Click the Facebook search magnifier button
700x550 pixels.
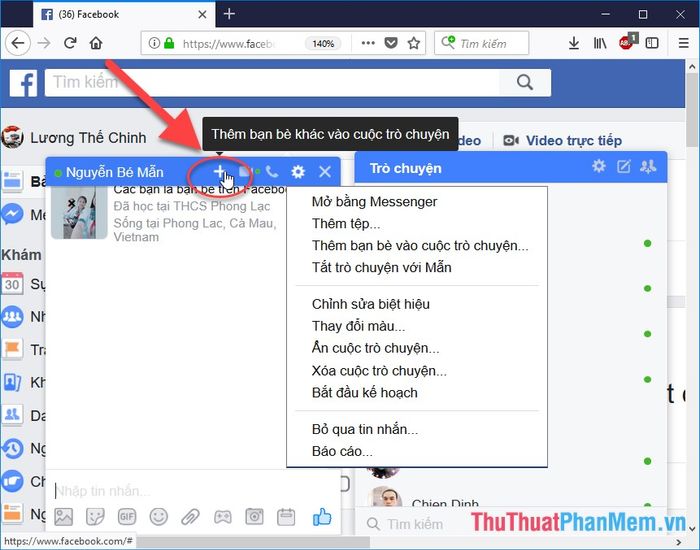(525, 83)
